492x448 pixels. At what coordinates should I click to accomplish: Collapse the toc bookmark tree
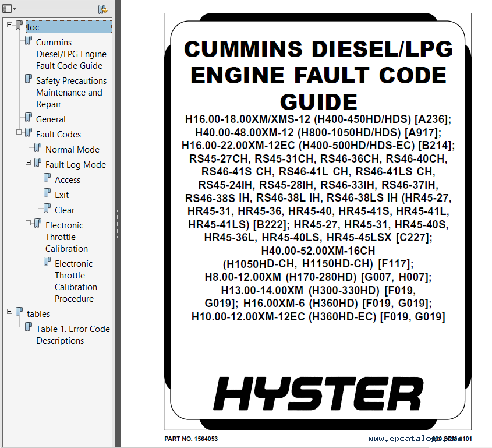10,24
